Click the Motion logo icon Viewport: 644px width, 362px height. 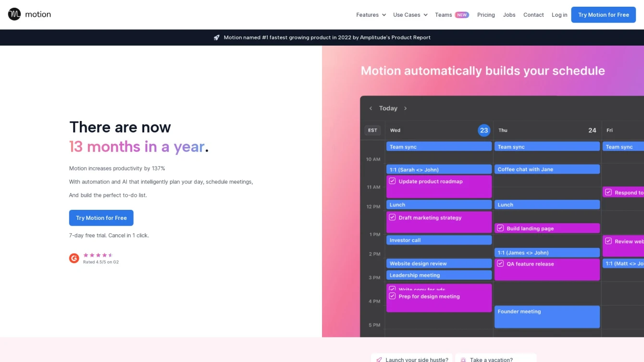point(14,14)
